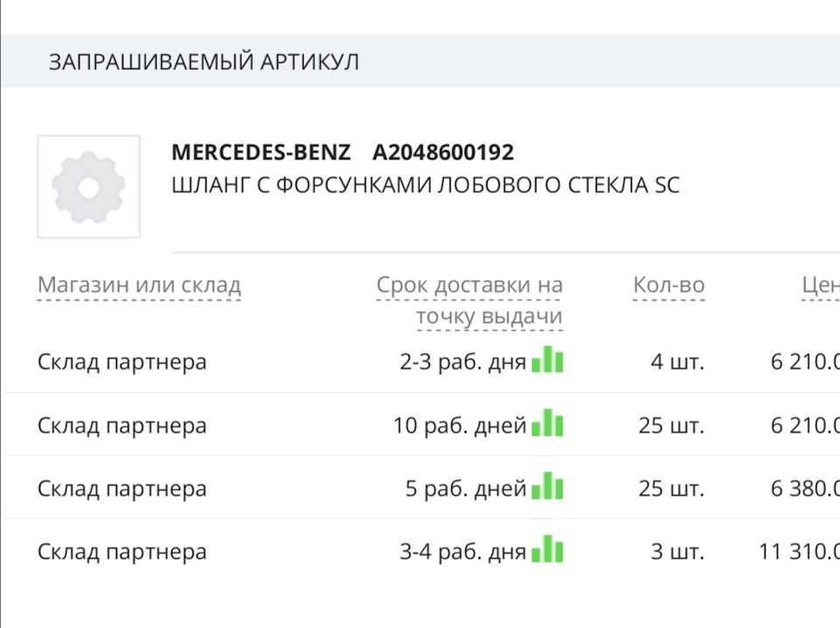Screen dimensions: 840x628
Task: Sort offers by the Цен price column
Action: pos(817,284)
